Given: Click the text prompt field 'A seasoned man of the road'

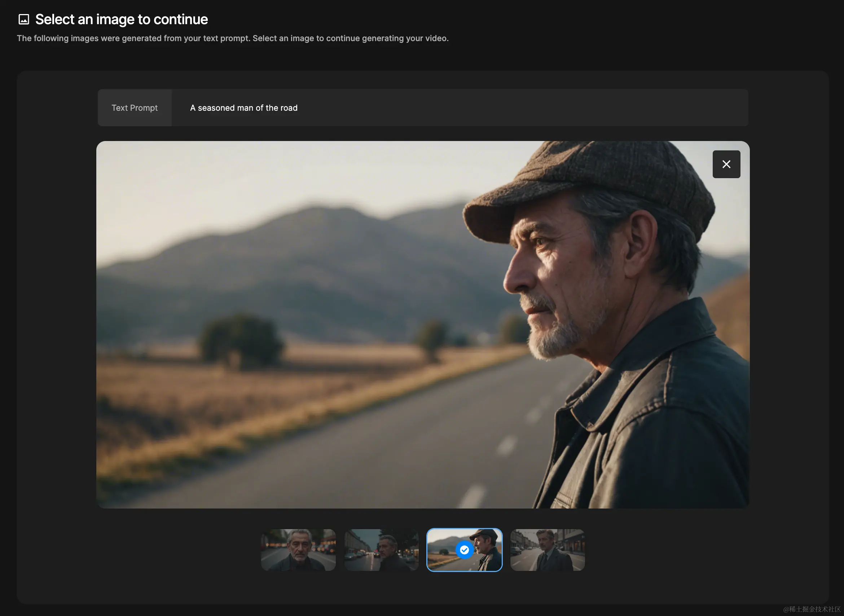Looking at the screenshot, I should tap(460, 108).
